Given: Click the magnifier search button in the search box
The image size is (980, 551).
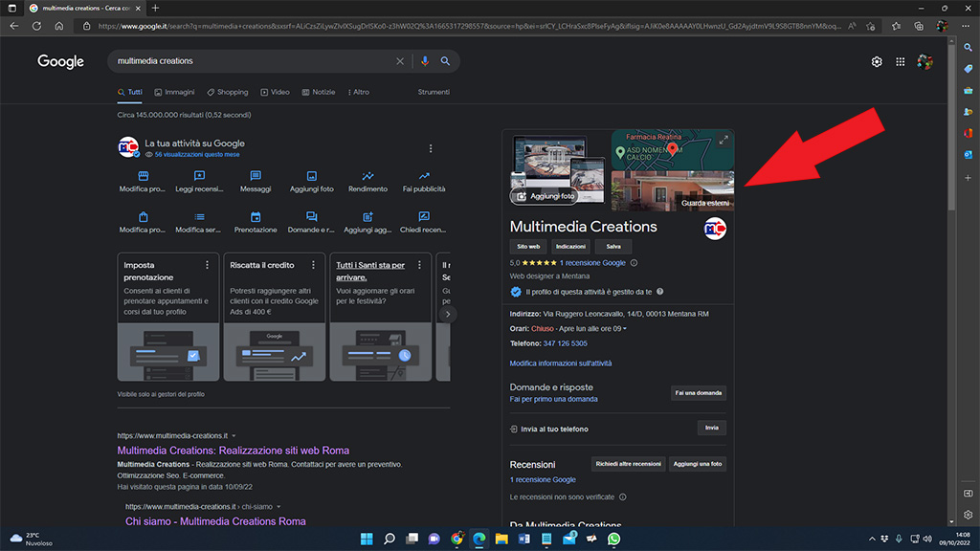Looking at the screenshot, I should tap(445, 61).
